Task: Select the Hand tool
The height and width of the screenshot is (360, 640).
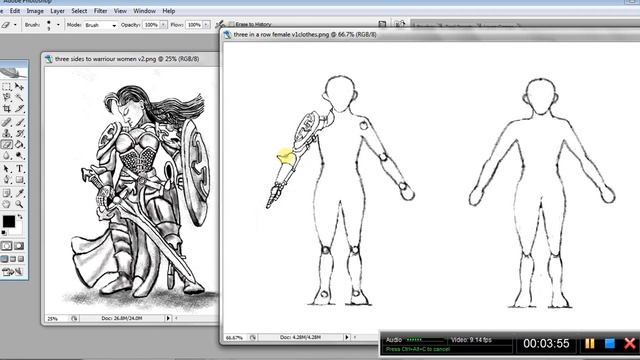Action: tap(7, 204)
